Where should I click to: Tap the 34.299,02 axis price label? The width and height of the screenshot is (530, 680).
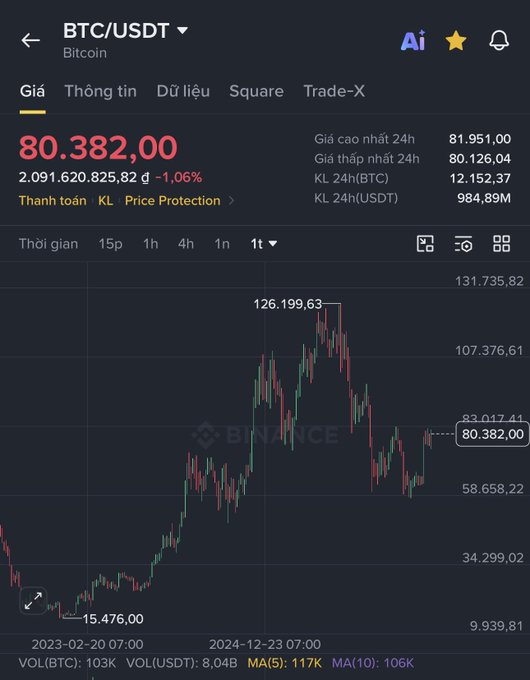point(493,558)
